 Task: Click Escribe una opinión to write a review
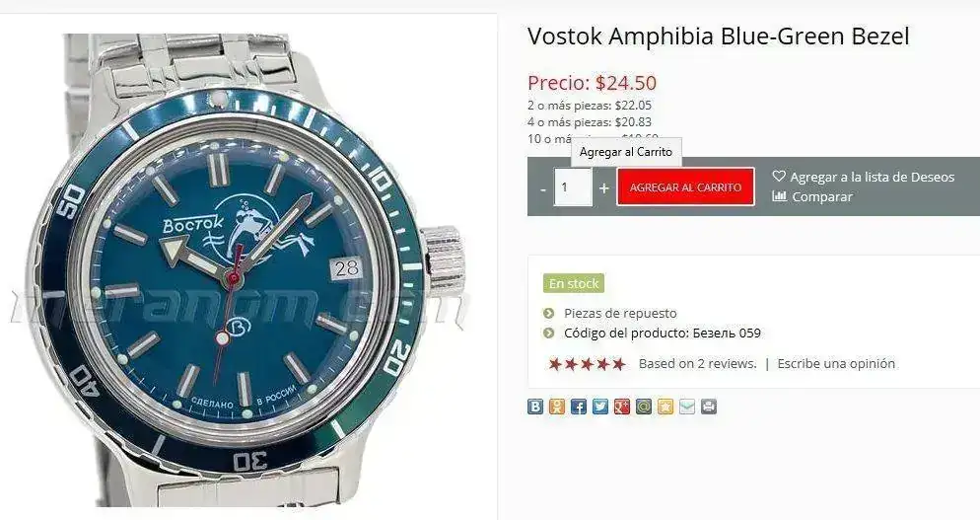tap(836, 363)
